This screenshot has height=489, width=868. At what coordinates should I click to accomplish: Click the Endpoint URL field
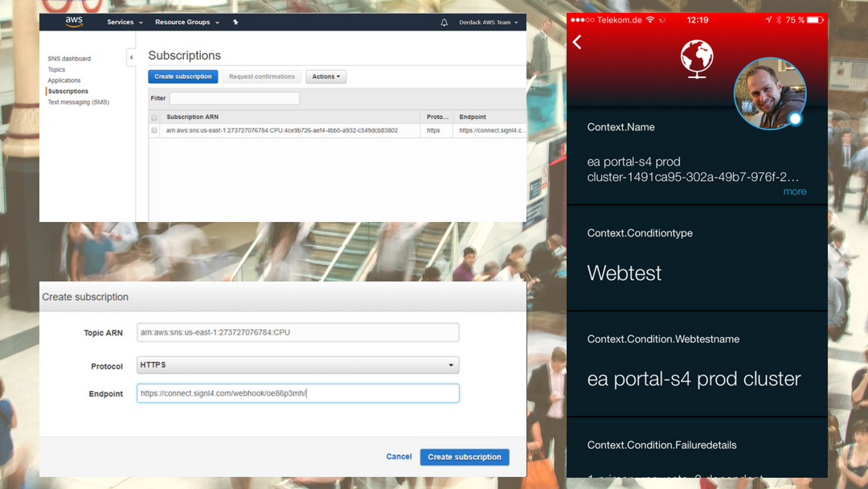[298, 393]
